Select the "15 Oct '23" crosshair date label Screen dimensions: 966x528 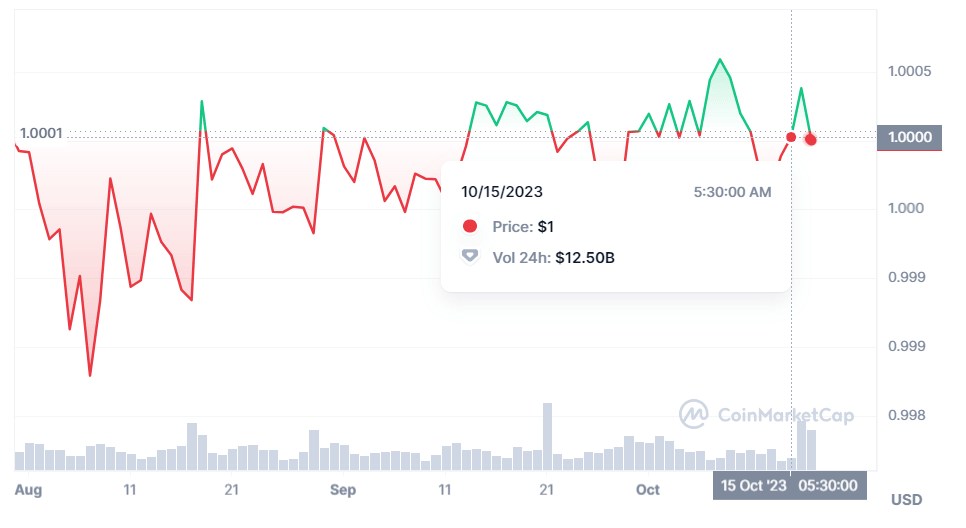pyautogui.click(x=753, y=485)
